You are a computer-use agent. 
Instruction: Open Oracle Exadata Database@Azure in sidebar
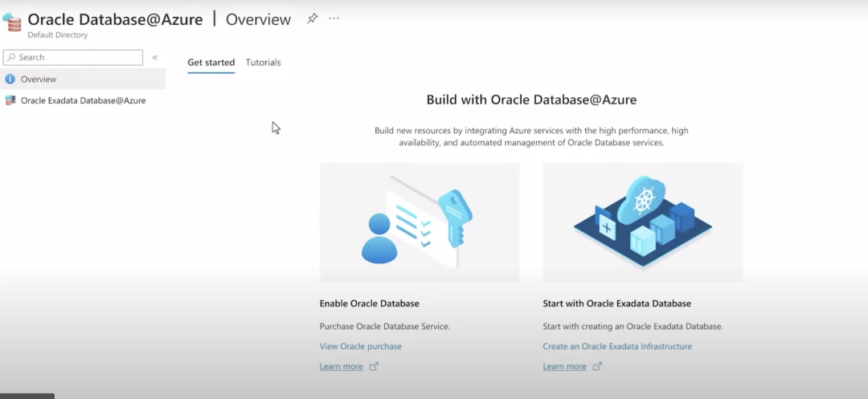[x=83, y=100]
